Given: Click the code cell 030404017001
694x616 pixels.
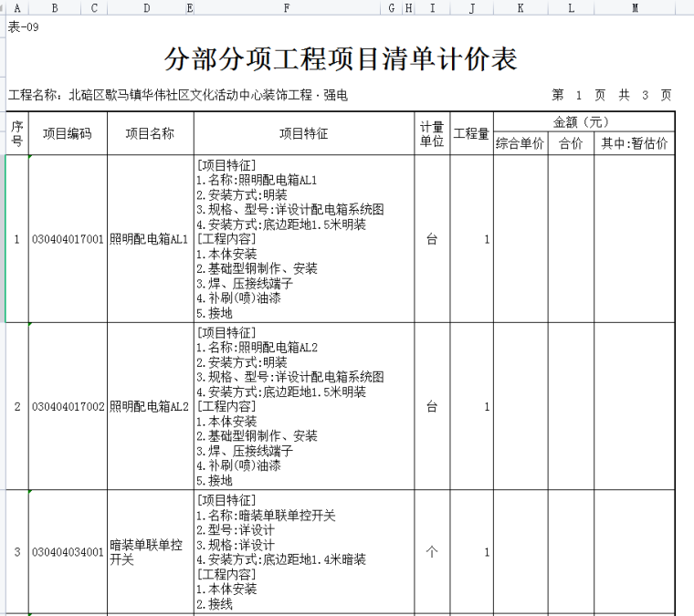Looking at the screenshot, I should [x=67, y=239].
